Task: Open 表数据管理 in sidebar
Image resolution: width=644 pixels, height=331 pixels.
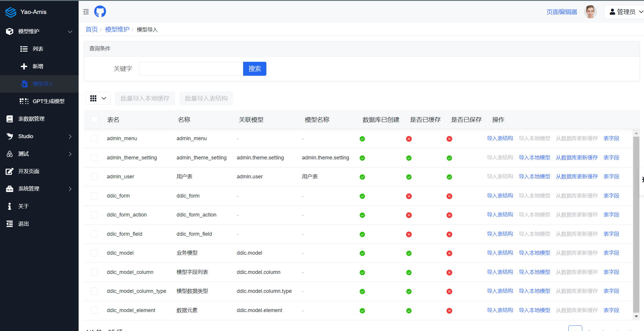Action: click(39, 119)
